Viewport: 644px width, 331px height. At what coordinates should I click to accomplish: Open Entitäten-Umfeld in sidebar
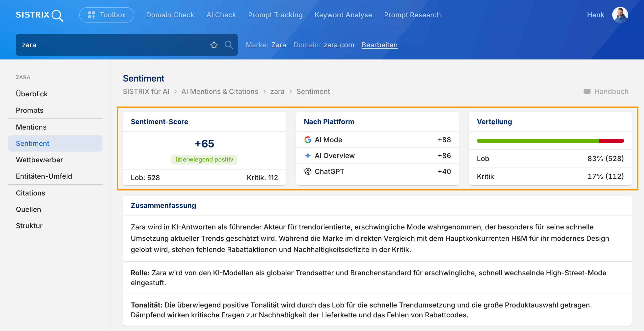pyautogui.click(x=55, y=176)
